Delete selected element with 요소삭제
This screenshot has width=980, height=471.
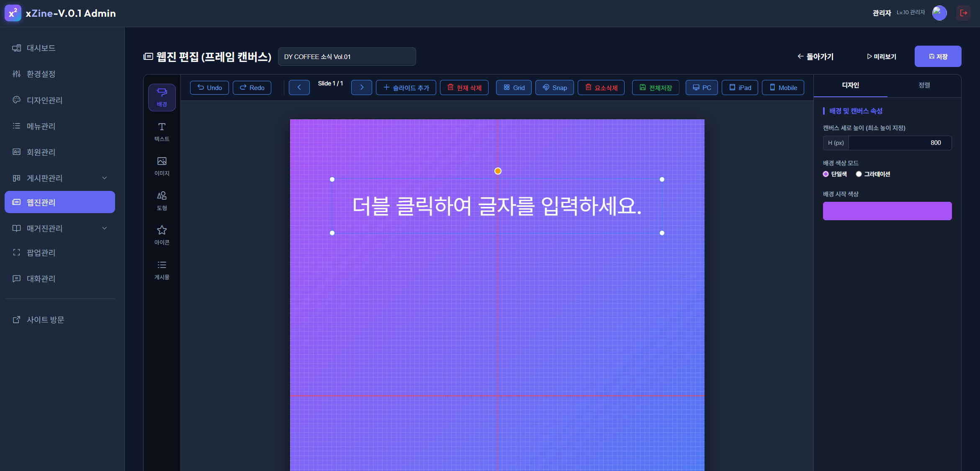point(601,88)
